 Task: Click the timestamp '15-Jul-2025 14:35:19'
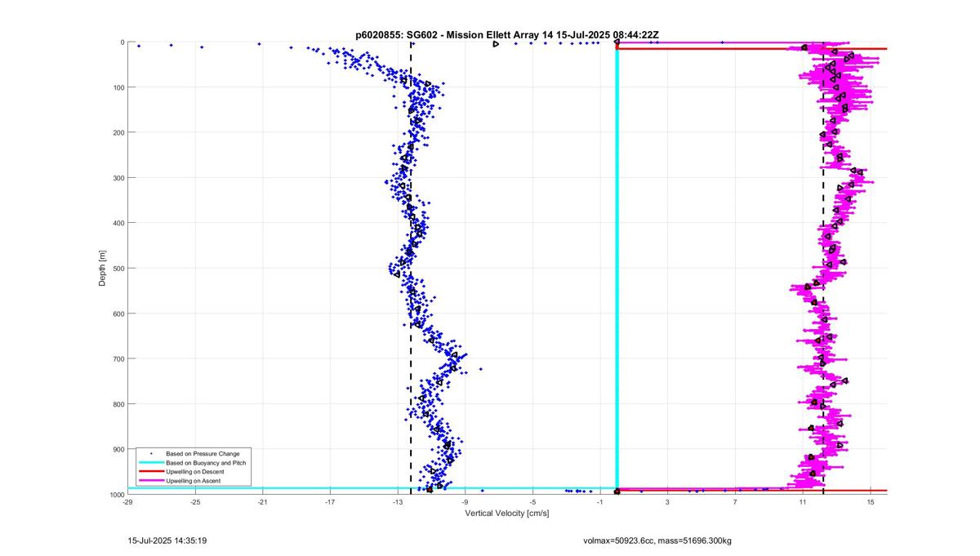coord(167,540)
